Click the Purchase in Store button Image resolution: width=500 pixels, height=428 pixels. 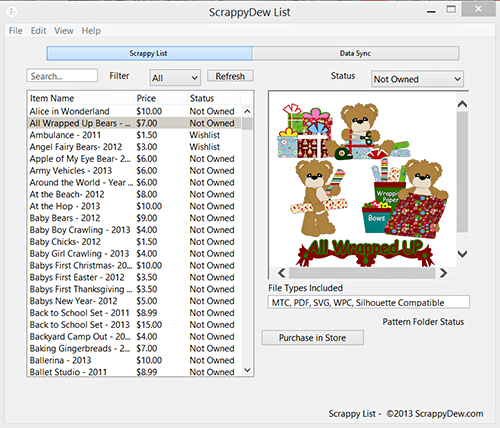click(x=312, y=338)
